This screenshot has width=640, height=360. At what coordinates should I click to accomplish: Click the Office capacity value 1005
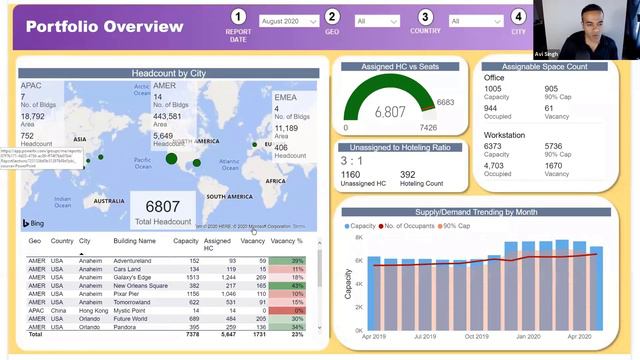(x=493, y=89)
